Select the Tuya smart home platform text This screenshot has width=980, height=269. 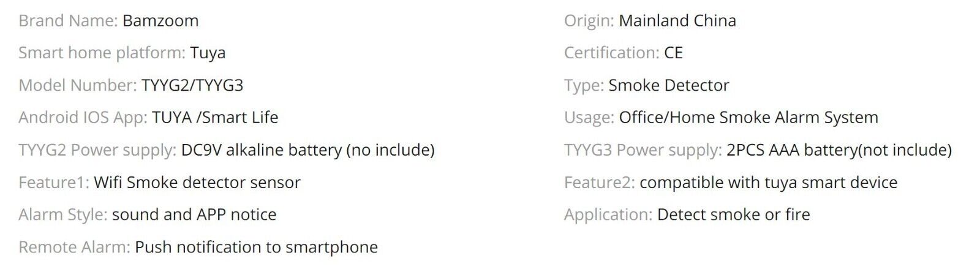pos(208,53)
